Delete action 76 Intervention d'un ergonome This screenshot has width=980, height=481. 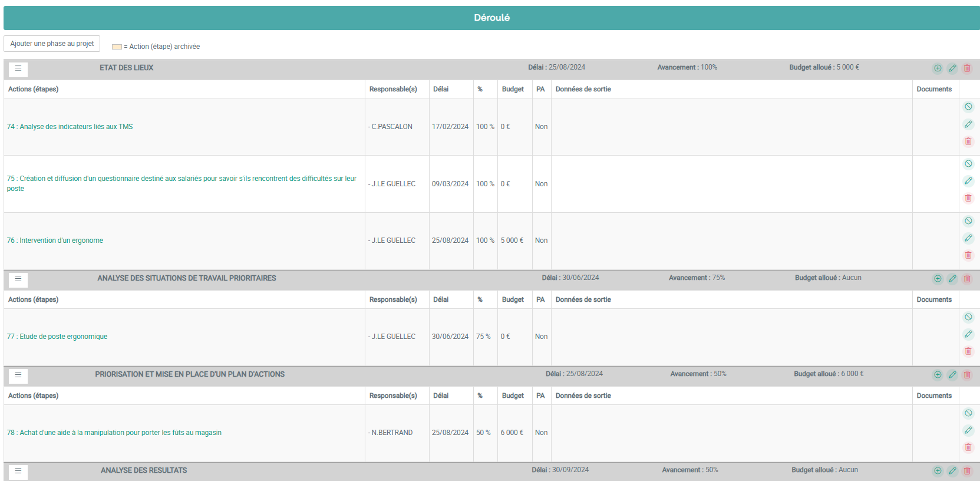(968, 255)
